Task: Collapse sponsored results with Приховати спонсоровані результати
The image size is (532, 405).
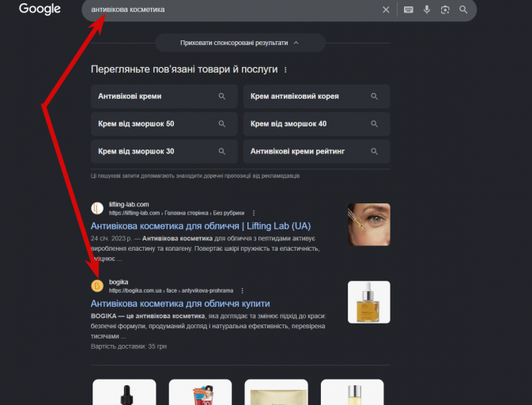Action: (240, 43)
